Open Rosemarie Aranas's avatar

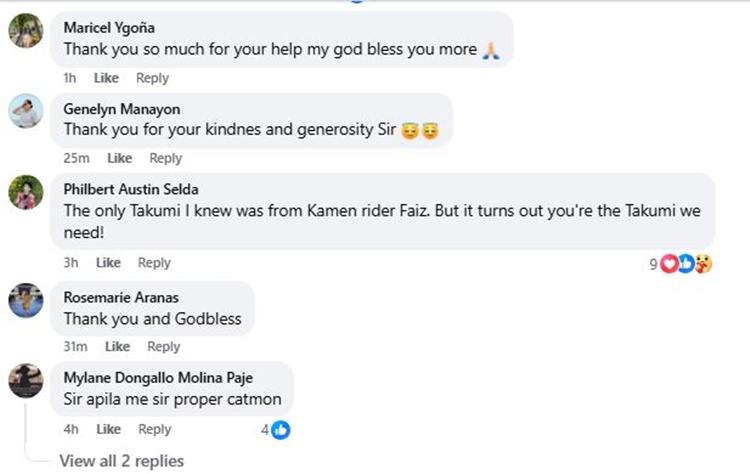[25, 300]
